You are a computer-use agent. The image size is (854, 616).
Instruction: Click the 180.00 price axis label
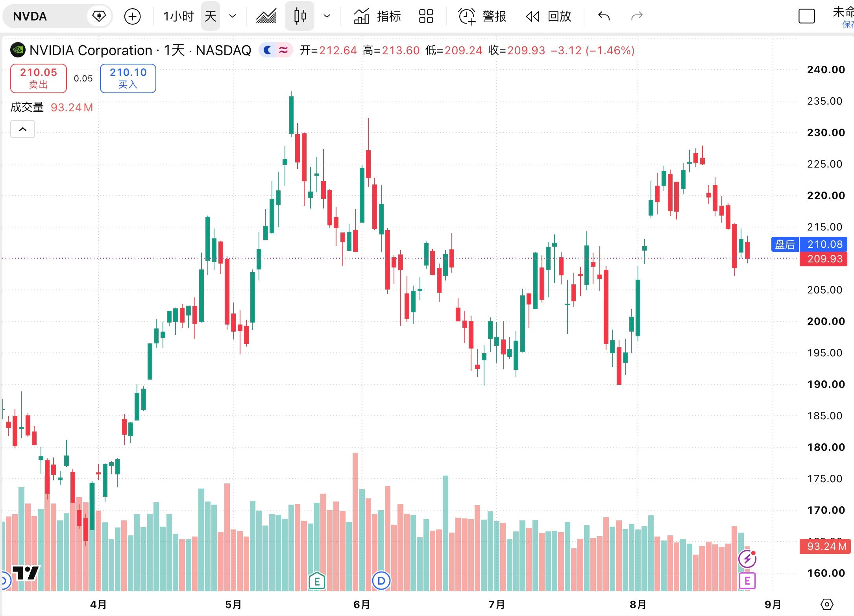826,447
